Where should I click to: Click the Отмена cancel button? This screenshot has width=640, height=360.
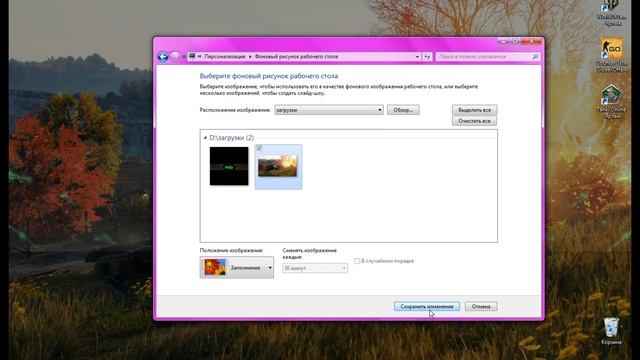coord(481,306)
